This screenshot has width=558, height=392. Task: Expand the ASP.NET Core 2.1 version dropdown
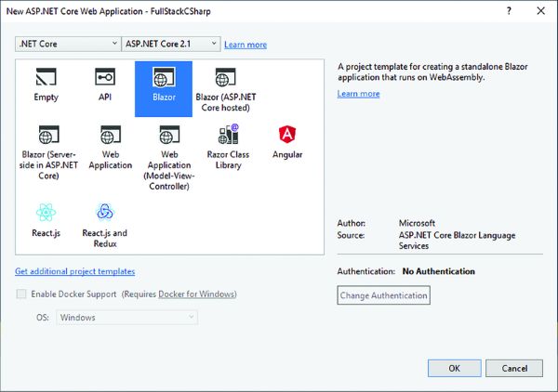(x=171, y=44)
